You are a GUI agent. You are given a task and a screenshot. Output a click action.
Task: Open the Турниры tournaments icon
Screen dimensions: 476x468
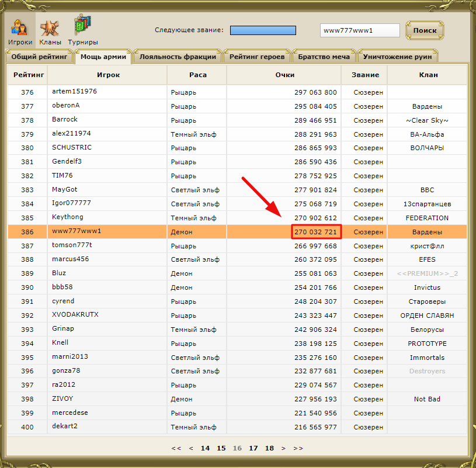82,30
